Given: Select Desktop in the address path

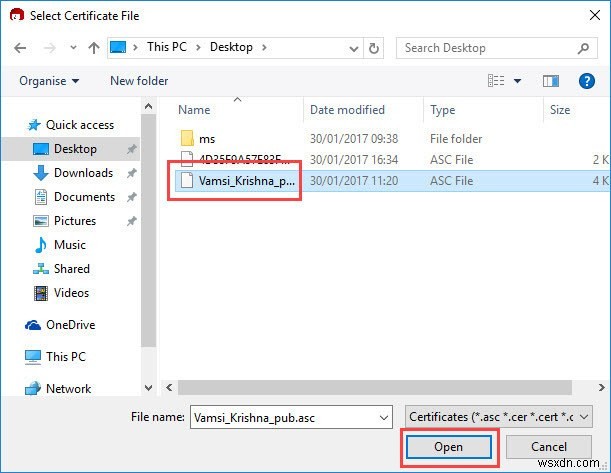Looking at the screenshot, I should (x=231, y=47).
